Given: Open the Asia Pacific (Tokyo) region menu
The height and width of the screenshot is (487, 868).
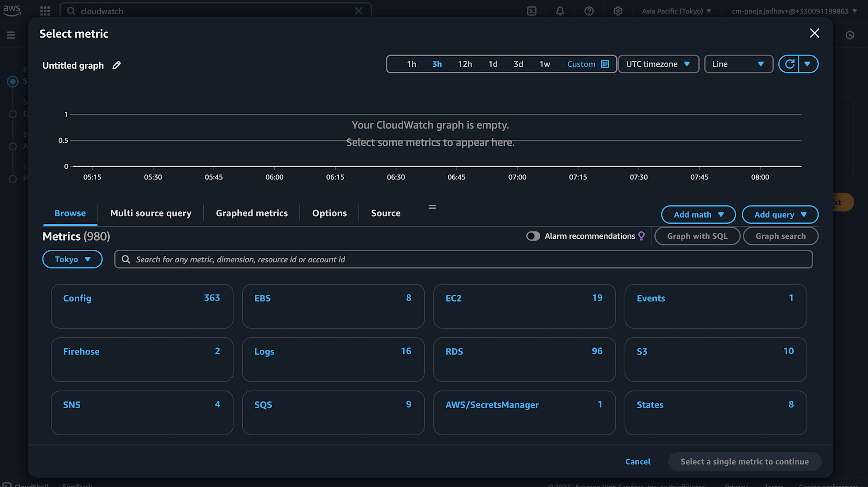Looking at the screenshot, I should [677, 11].
